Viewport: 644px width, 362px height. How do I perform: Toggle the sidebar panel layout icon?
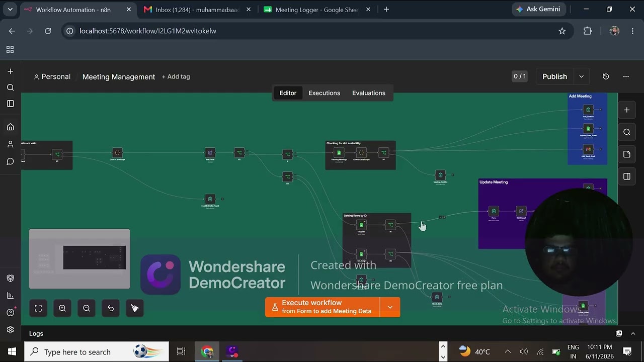(10, 104)
